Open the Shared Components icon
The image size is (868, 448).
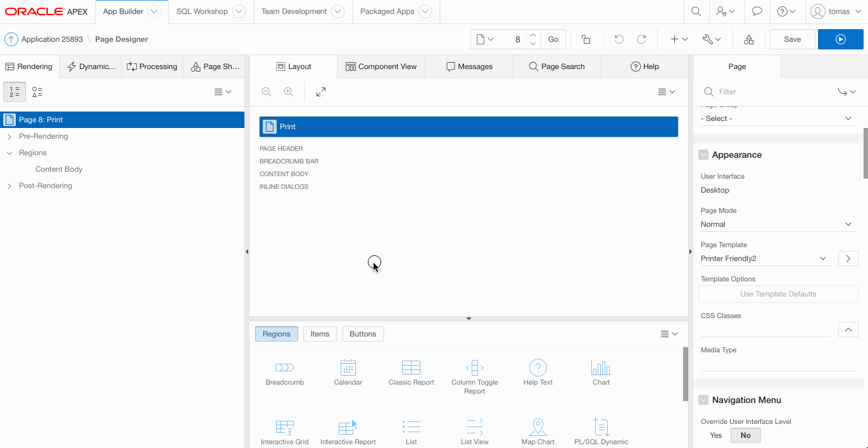748,39
